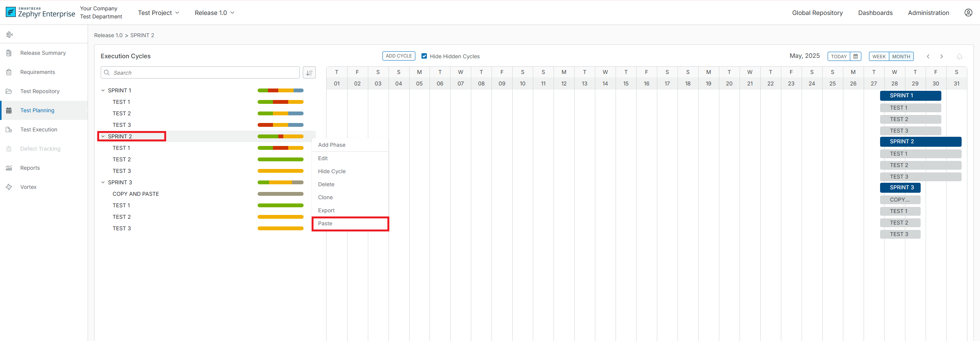Uncheck Hide Hidden Cycles checkbox
The height and width of the screenshot is (341, 980).
(x=424, y=56)
